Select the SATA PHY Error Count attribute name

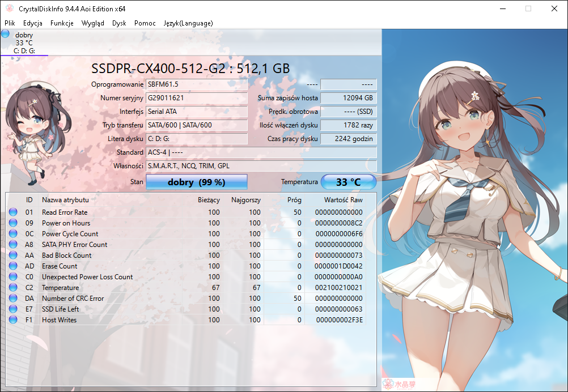tap(75, 244)
